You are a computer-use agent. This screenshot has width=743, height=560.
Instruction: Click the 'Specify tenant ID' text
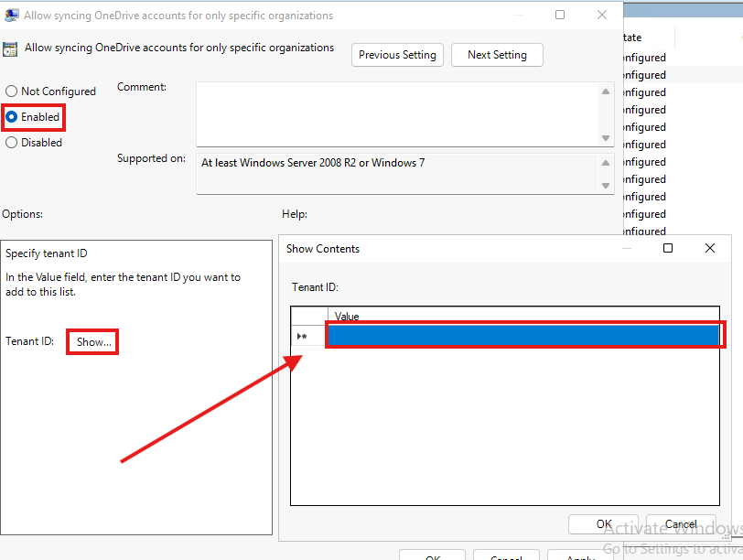tap(47, 253)
